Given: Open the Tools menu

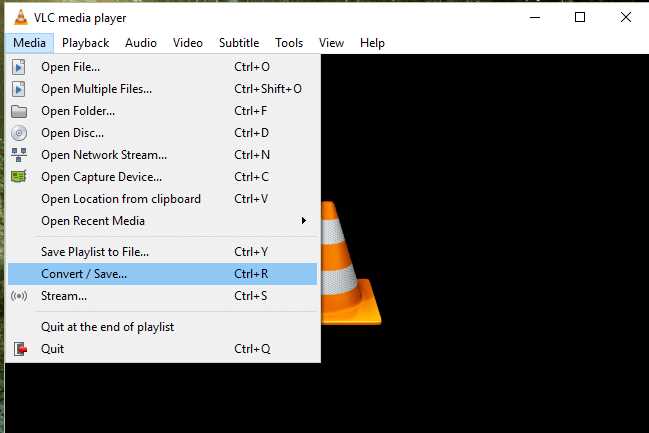Looking at the screenshot, I should tap(289, 43).
